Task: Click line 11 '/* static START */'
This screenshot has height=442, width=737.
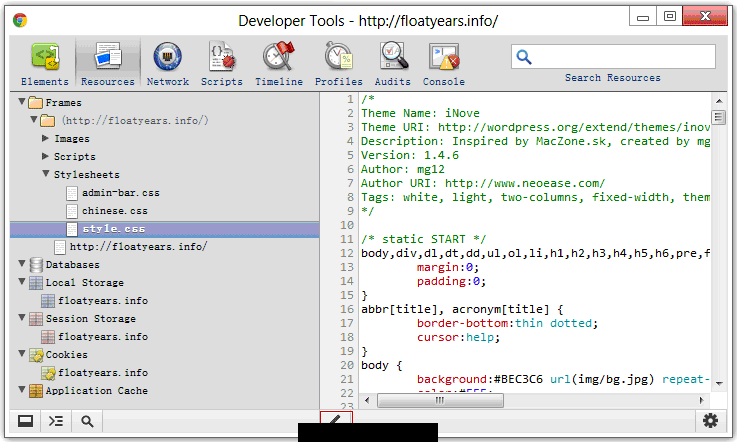Action: tap(423, 239)
